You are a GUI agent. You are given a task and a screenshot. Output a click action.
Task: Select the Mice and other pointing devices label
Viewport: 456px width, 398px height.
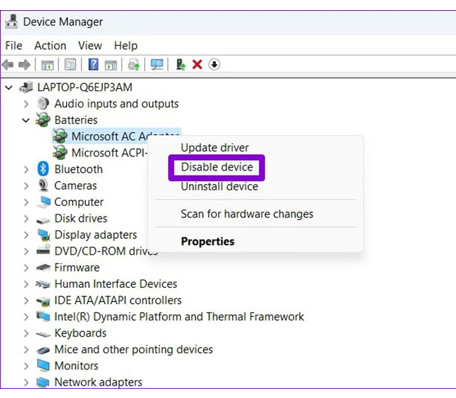pyautogui.click(x=134, y=349)
